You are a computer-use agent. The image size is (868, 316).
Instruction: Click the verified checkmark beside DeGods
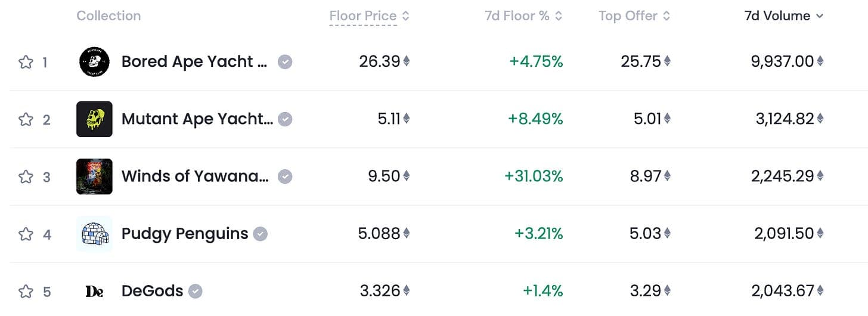click(x=196, y=291)
